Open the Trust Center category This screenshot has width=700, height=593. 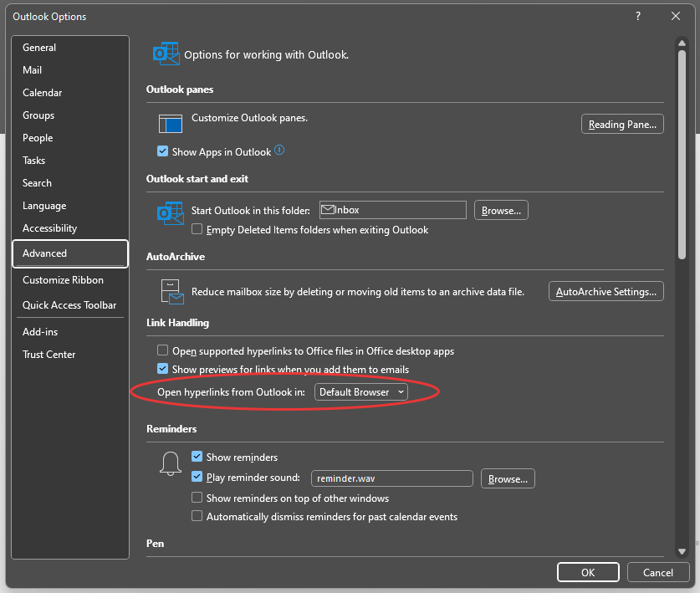70,355
